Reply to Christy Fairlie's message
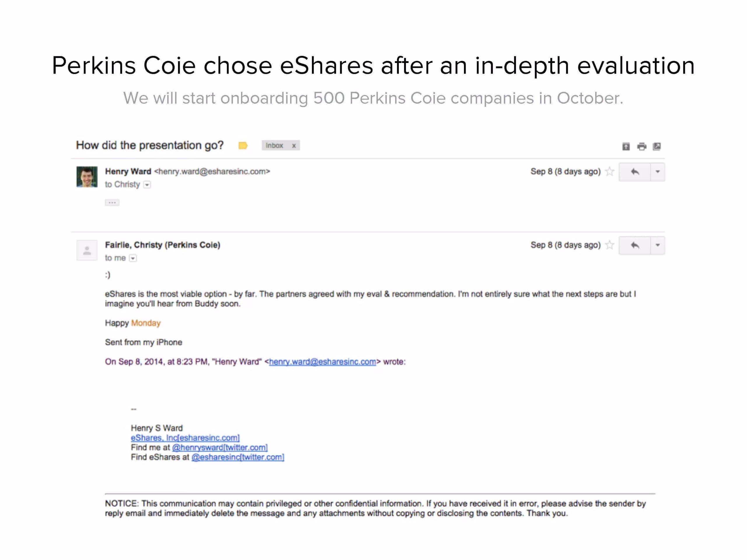This screenshot has width=747, height=560. 635,245
